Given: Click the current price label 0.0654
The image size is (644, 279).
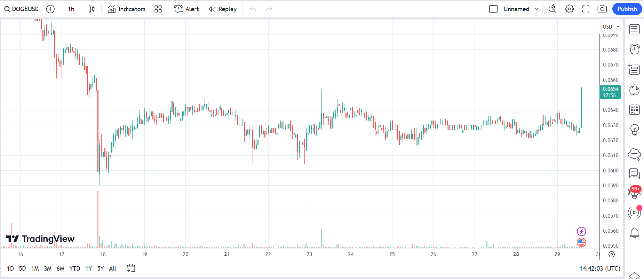Looking at the screenshot, I should 610,89.
